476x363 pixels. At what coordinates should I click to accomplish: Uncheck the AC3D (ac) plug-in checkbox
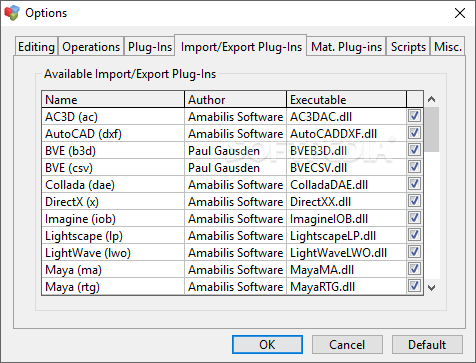click(414, 116)
